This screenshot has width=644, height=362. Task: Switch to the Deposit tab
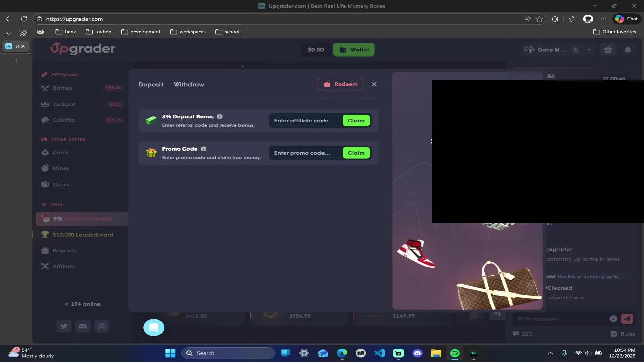(x=151, y=84)
